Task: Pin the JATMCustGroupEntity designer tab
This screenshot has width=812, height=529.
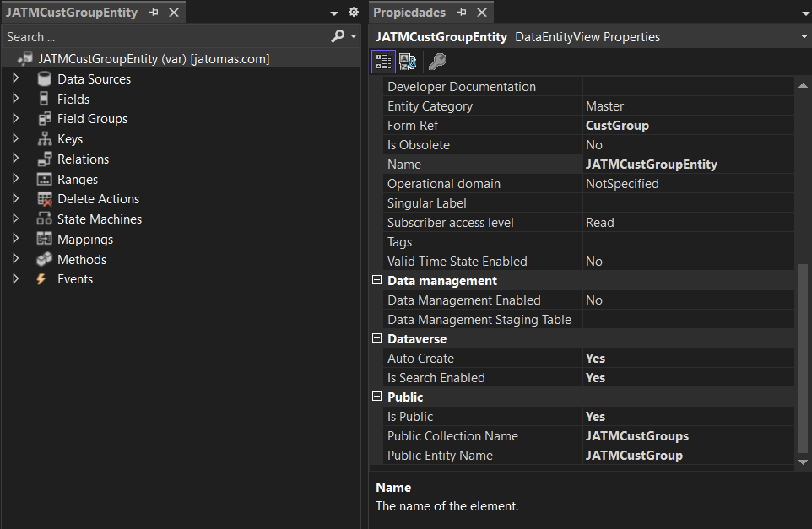Action: tap(154, 12)
